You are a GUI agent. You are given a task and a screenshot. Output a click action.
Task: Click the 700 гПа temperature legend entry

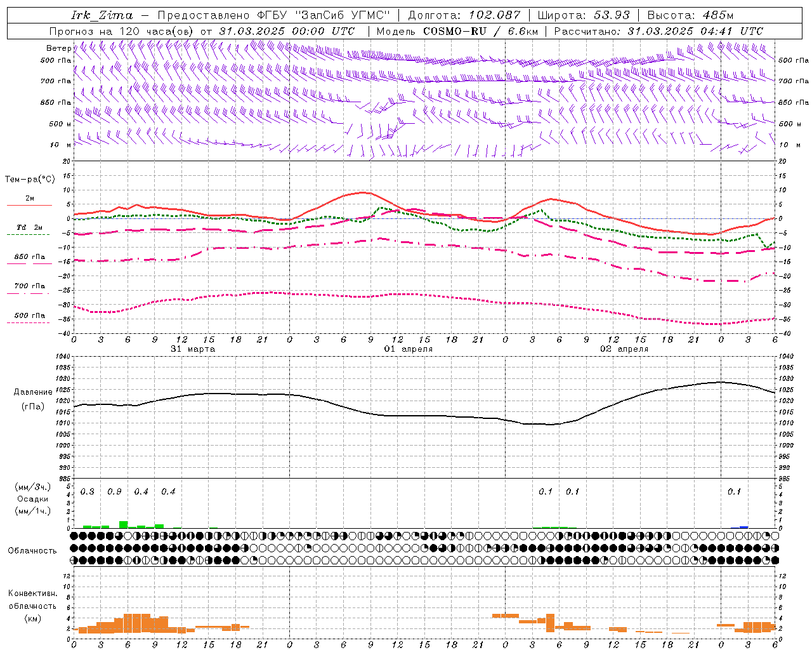[29, 286]
